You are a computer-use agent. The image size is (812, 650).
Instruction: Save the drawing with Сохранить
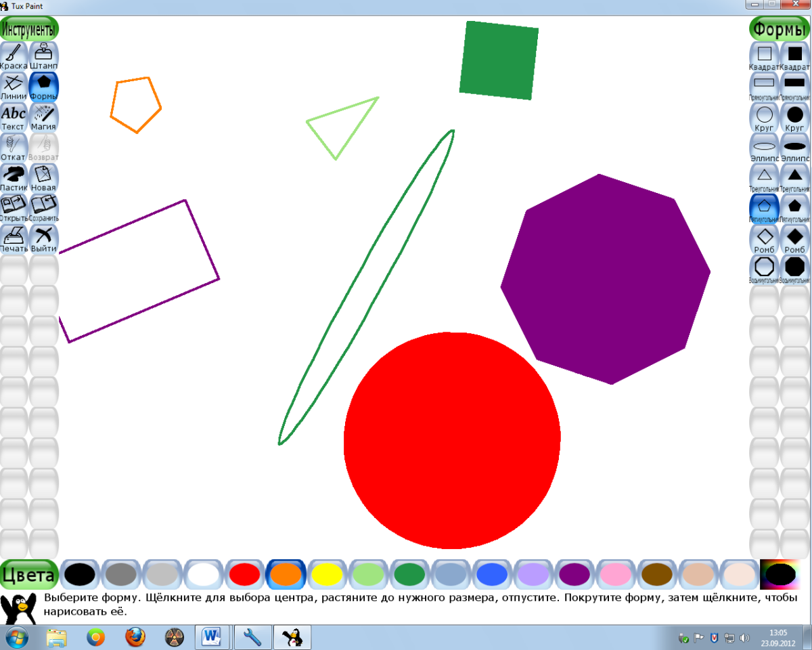pyautogui.click(x=44, y=208)
